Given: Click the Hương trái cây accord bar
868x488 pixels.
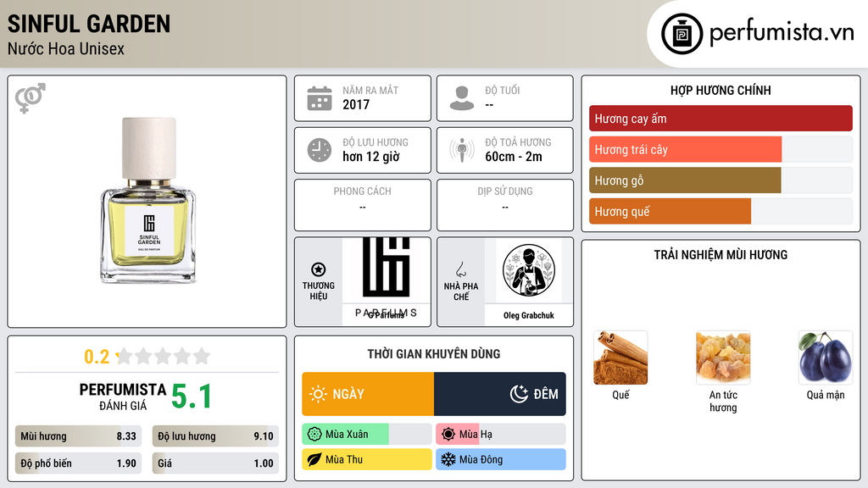Looking at the screenshot, I should pos(721,149).
